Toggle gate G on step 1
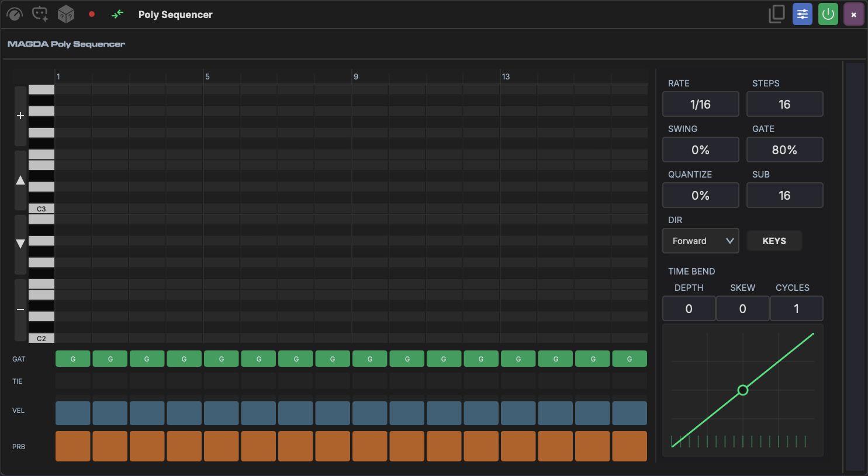This screenshot has width=868, height=476. pos(73,359)
